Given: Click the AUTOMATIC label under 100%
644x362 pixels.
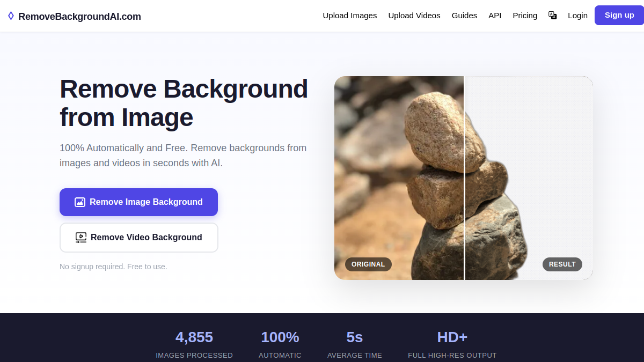Looking at the screenshot, I should click(x=280, y=355).
